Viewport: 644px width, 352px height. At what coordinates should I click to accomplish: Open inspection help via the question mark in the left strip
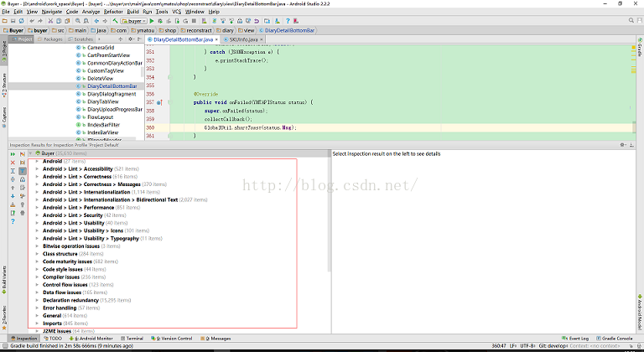pyautogui.click(x=13, y=221)
